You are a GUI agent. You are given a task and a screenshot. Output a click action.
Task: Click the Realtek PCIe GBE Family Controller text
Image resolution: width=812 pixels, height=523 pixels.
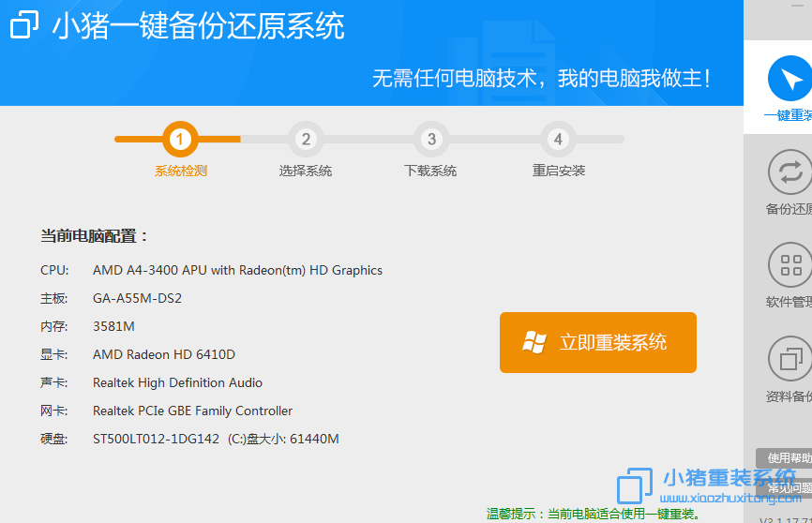pyautogui.click(x=192, y=411)
